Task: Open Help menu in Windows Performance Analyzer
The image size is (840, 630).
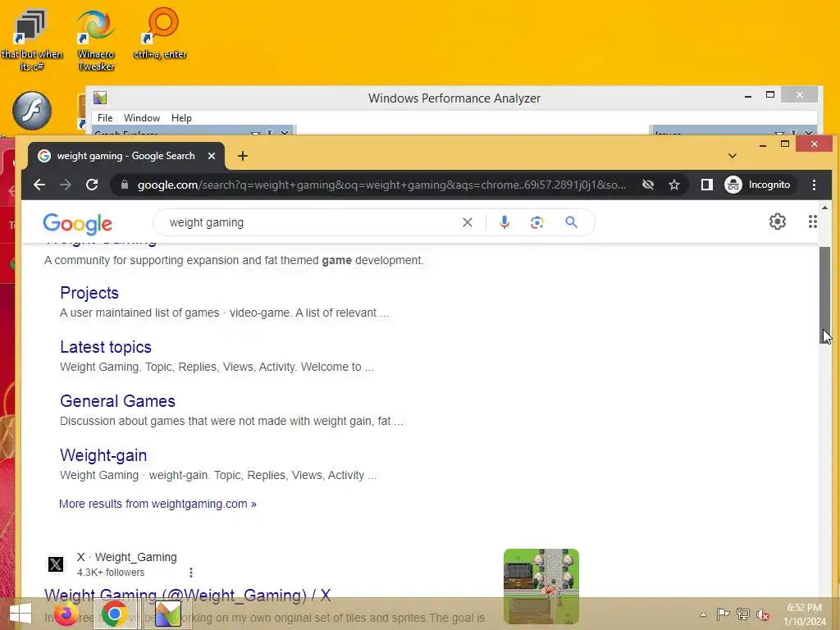Action: (181, 118)
